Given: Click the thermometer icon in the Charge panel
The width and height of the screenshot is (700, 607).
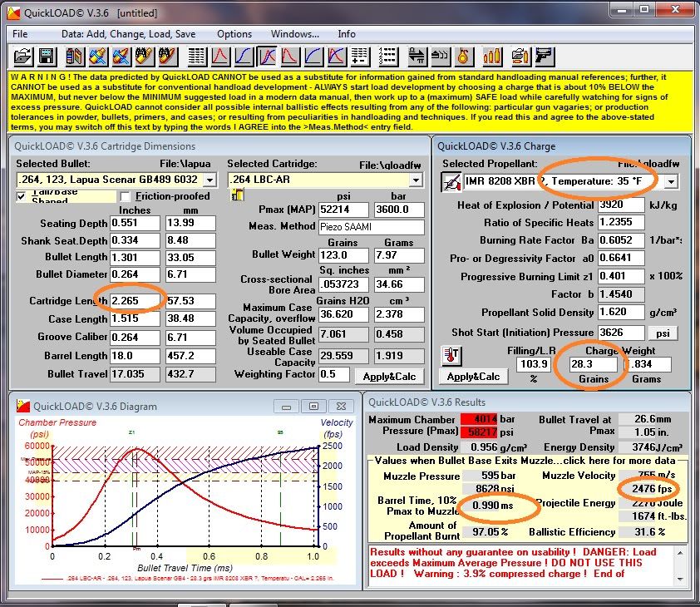Looking at the screenshot, I should 451,355.
